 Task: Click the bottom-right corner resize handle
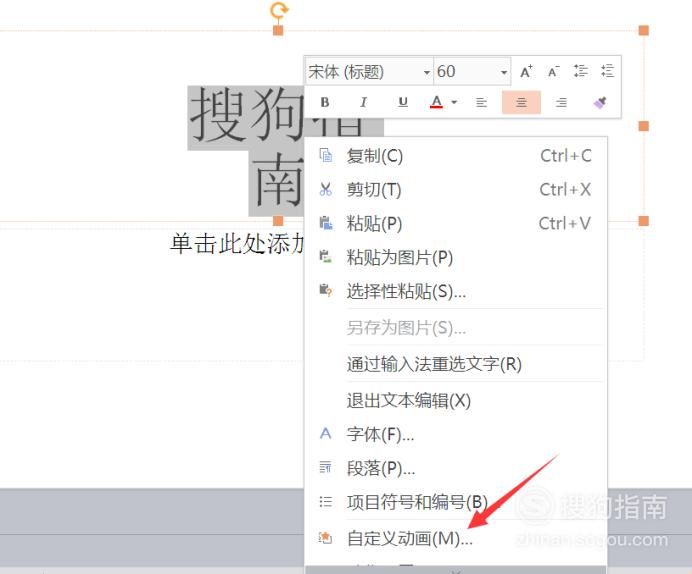(644, 221)
